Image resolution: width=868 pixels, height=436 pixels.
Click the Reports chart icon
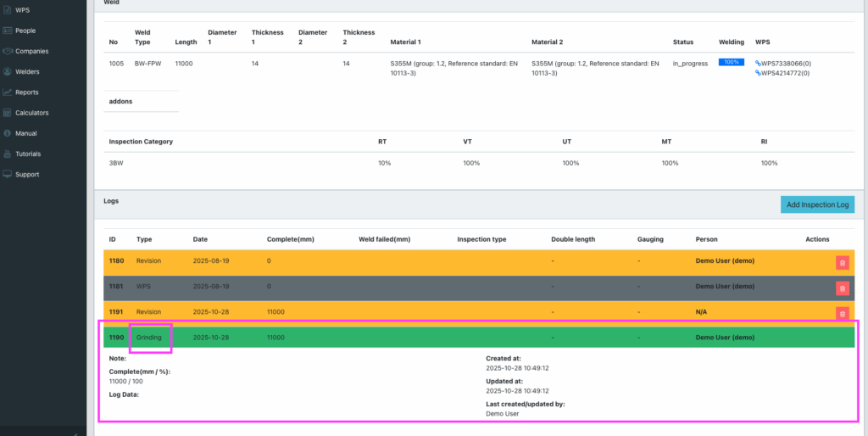7,92
